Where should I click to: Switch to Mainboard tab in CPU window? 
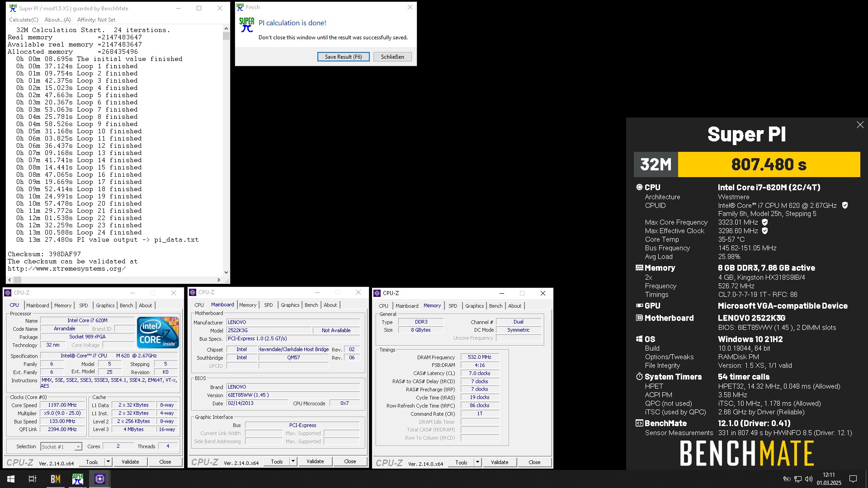38,305
